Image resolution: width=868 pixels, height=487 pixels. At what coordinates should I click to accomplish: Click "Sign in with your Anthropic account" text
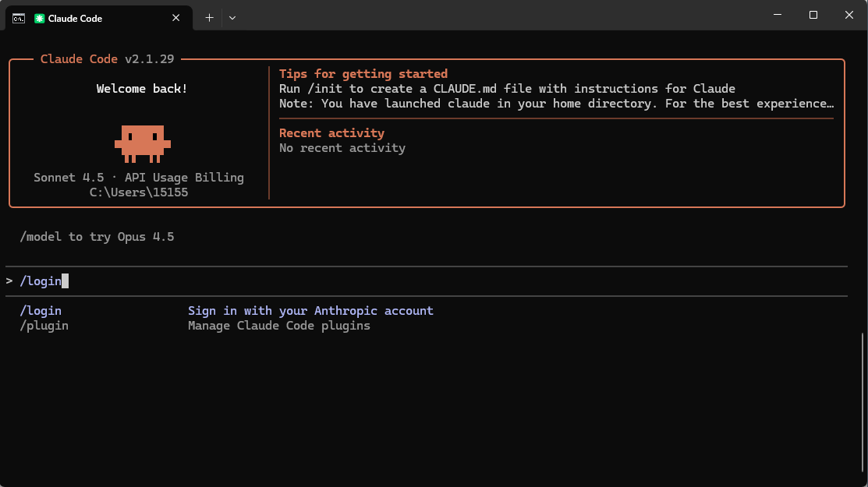[x=310, y=311]
